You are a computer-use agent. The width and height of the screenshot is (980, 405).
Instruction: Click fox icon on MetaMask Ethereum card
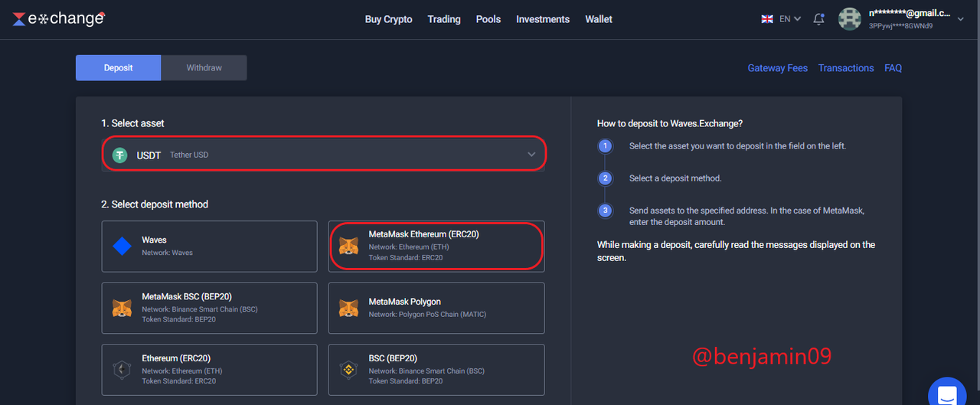coord(348,246)
